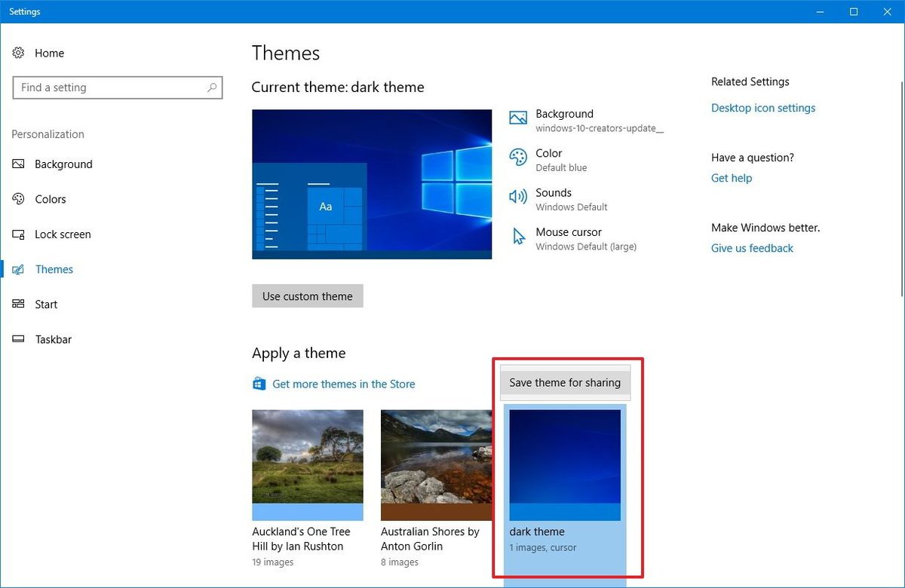Screen dimensions: 905x588
Task: Select the dark theme thumbnail
Action: point(564,464)
